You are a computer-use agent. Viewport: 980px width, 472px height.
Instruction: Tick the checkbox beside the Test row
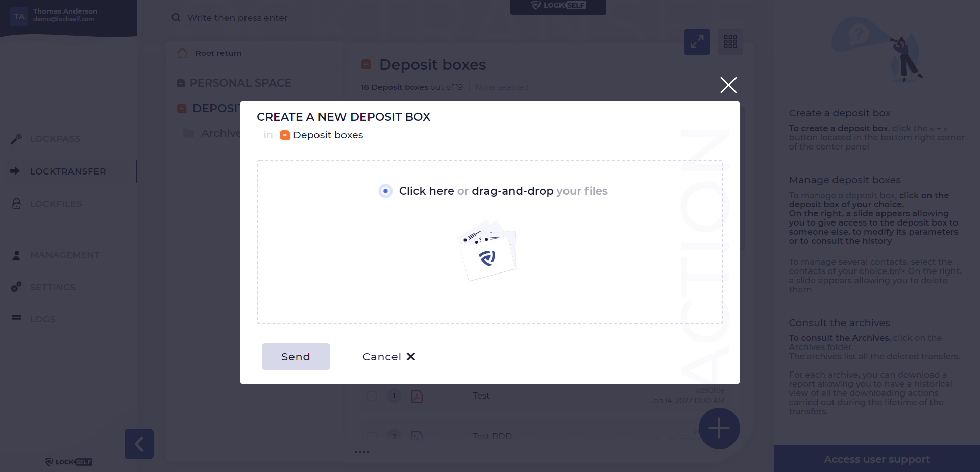point(372,395)
